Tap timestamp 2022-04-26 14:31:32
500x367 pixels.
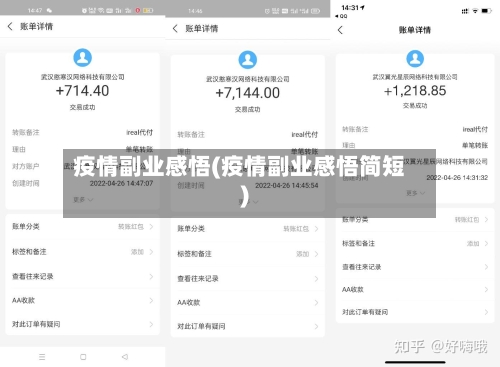pyautogui.click(x=457, y=178)
